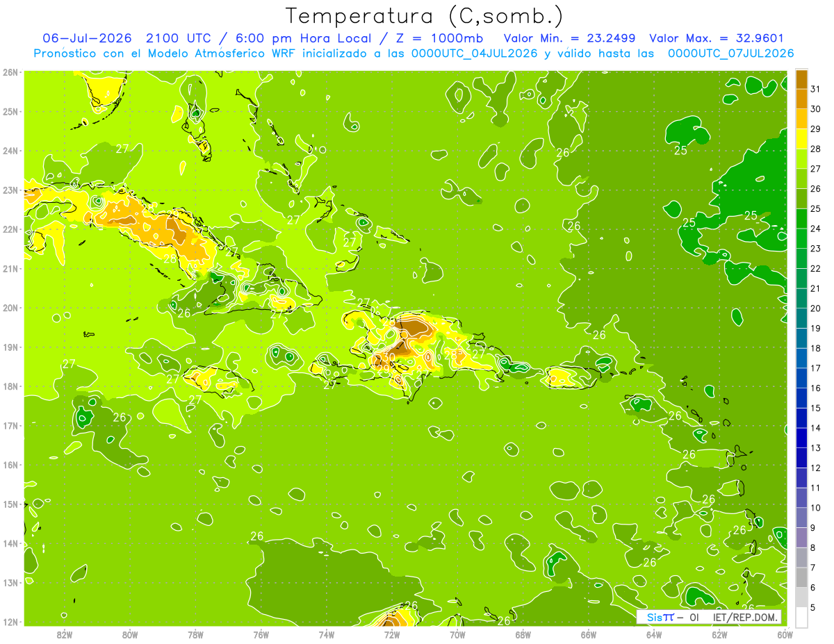The width and height of the screenshot is (834, 644).
Task: Click the "20N" latitude axis label
Action: [10, 308]
